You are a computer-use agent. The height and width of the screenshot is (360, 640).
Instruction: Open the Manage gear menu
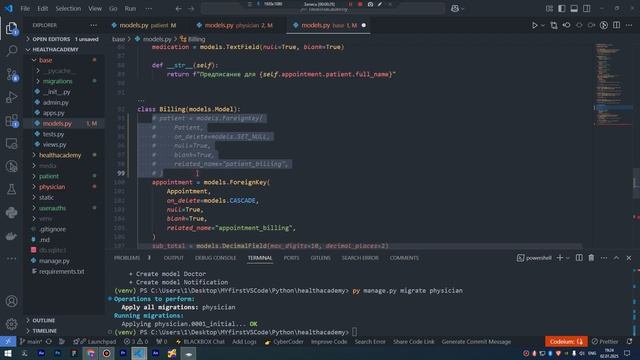11,324
